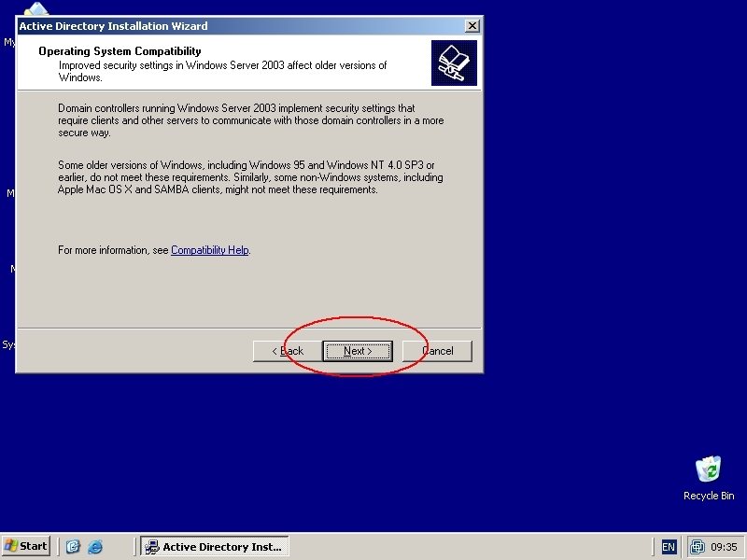Select the Recycle Bin desktop icon
Viewport: 747px width, 560px height.
[709, 478]
